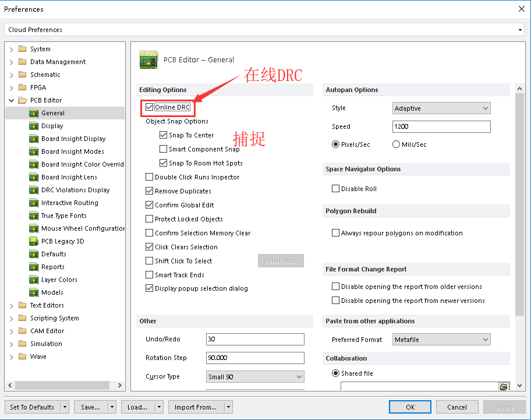Click the System folder icon

click(22, 49)
